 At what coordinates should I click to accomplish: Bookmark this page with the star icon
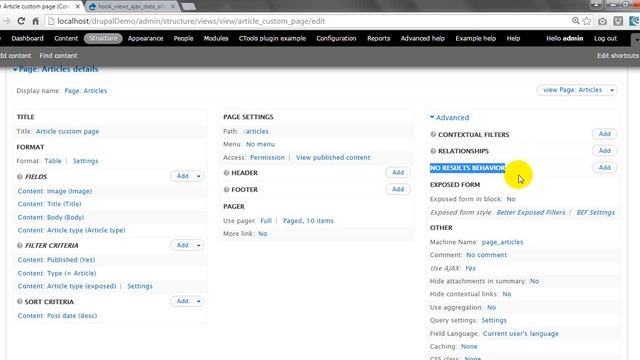[x=587, y=21]
